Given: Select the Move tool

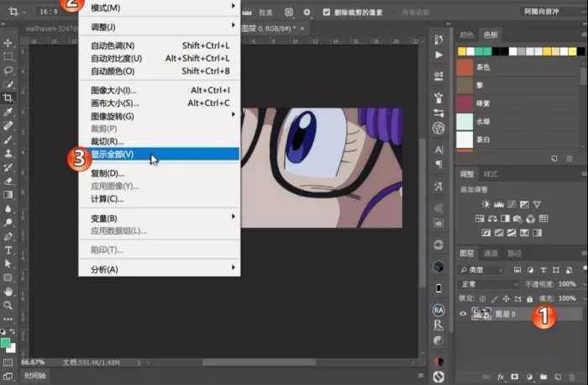Looking at the screenshot, I should [8, 43].
